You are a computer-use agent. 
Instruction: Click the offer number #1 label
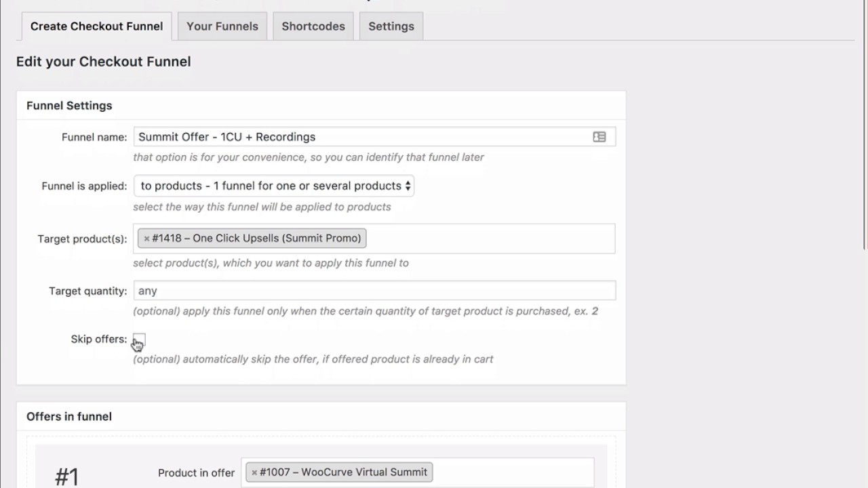coord(67,476)
